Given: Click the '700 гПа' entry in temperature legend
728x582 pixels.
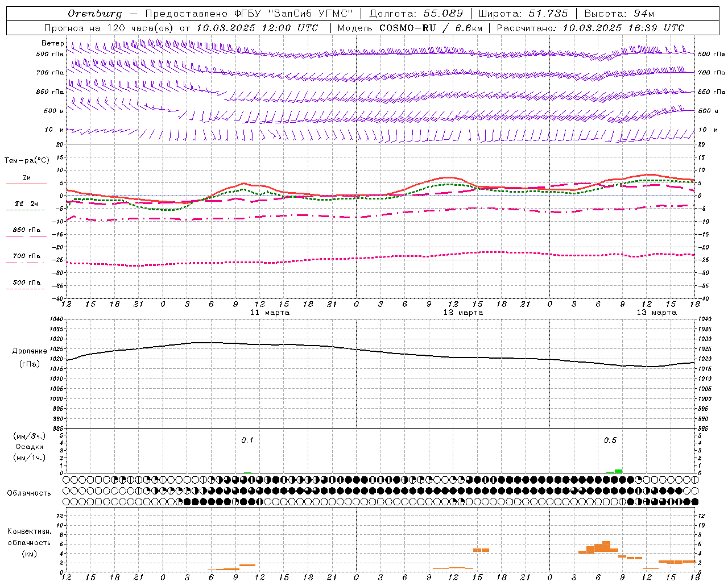Looking at the screenshot, I should pyautogui.click(x=26, y=256).
